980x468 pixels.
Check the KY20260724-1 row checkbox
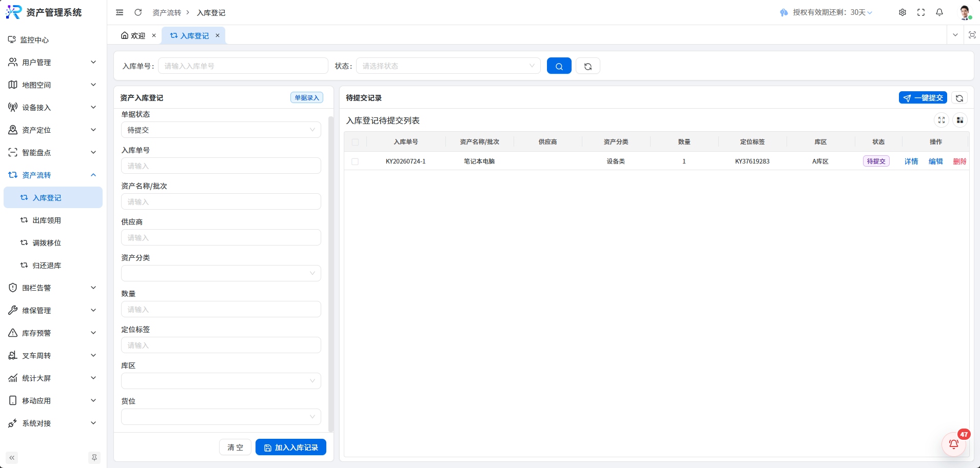click(355, 161)
